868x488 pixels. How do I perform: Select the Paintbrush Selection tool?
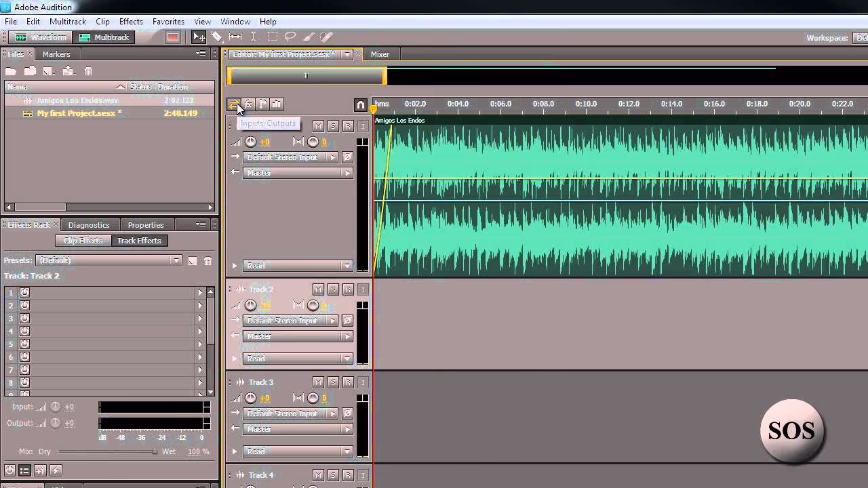click(309, 37)
